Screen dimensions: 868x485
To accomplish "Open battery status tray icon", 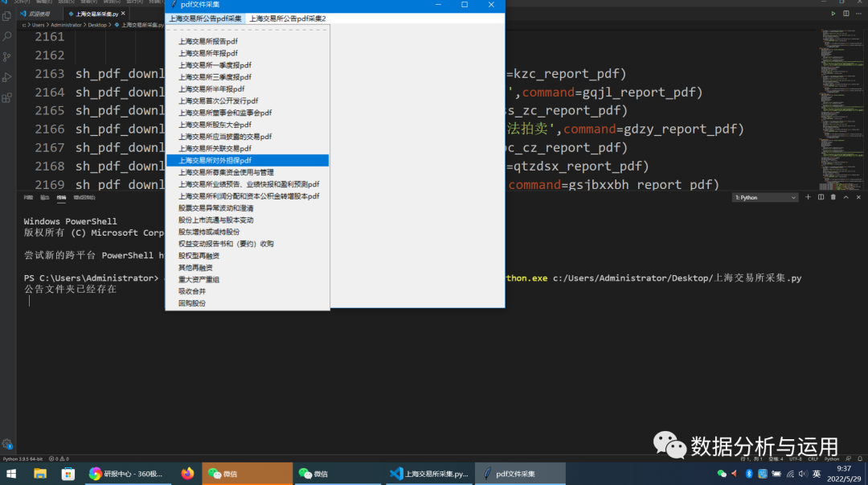I will (776, 474).
